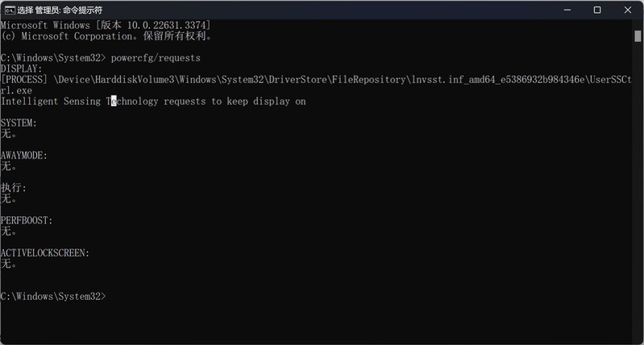The width and height of the screenshot is (644, 345).
Task: Close the Command Prompt window
Action: pyautogui.click(x=628, y=10)
